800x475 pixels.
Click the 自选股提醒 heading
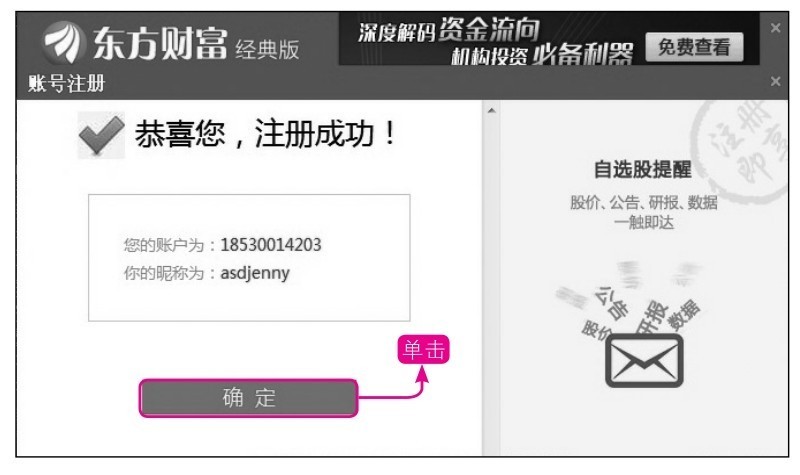click(643, 169)
